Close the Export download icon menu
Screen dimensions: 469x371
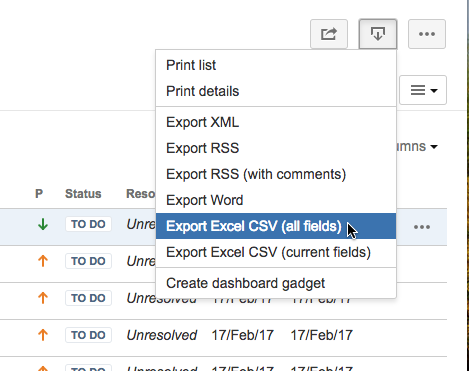pyautogui.click(x=378, y=34)
